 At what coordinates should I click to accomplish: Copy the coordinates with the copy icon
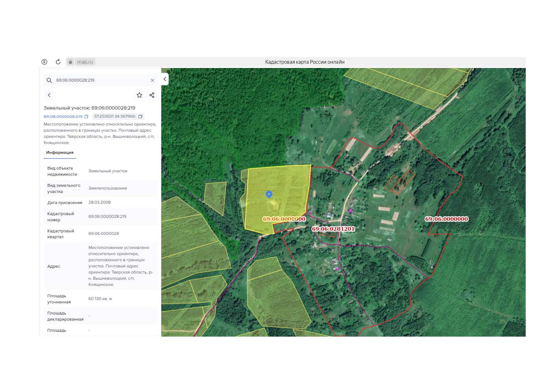point(140,116)
